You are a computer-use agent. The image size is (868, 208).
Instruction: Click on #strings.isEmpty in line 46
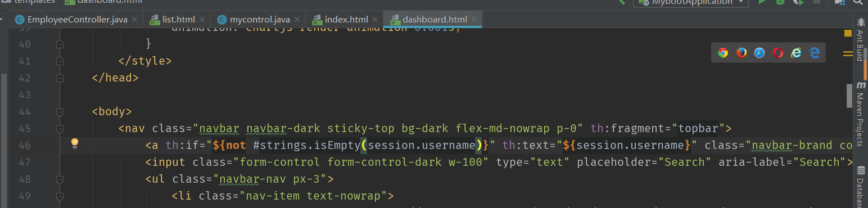pos(306,145)
